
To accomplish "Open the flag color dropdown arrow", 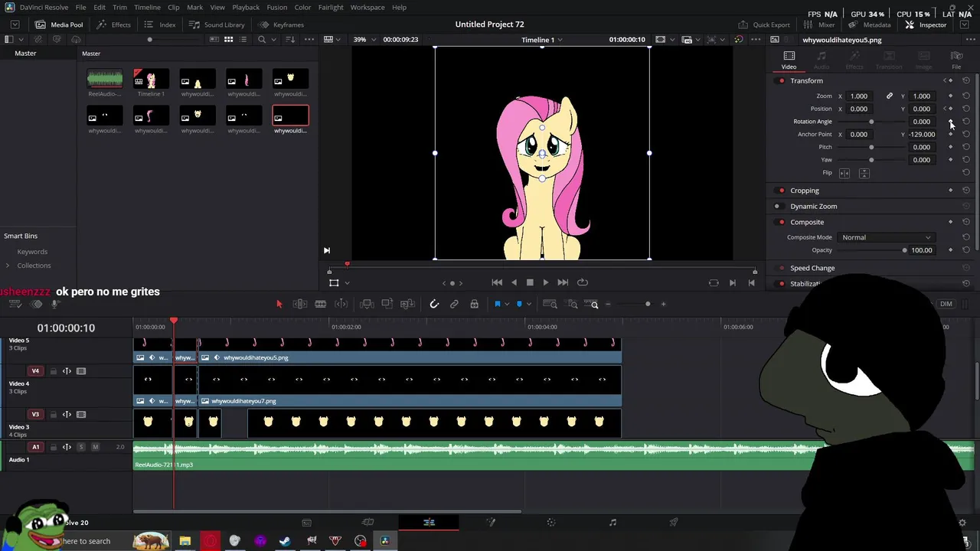I will 506,304.
